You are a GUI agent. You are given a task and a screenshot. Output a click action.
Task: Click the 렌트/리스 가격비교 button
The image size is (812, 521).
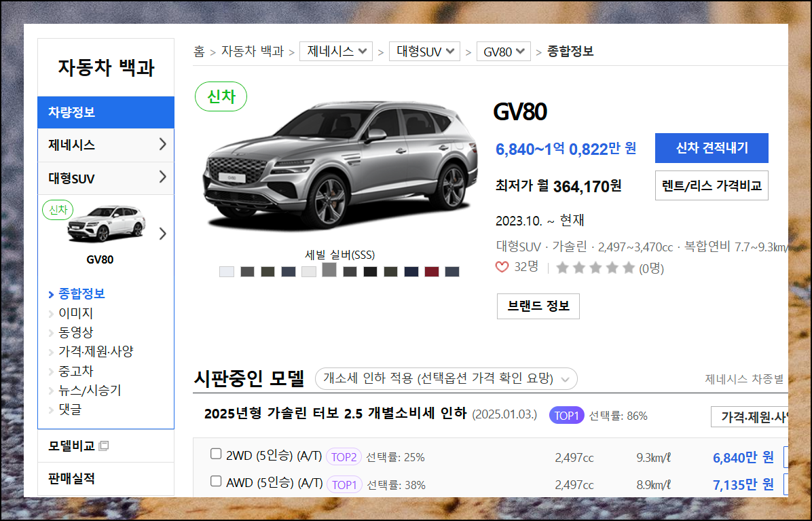[712, 185]
